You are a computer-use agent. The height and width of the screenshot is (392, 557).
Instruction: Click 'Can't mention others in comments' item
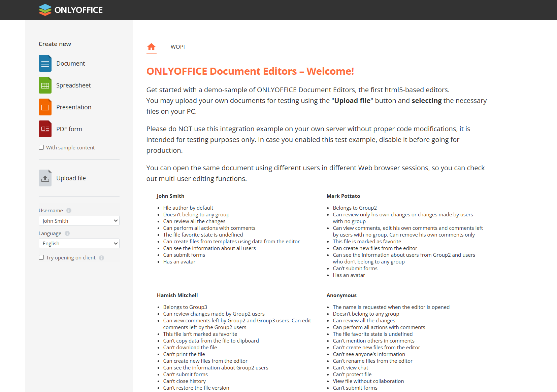click(374, 341)
